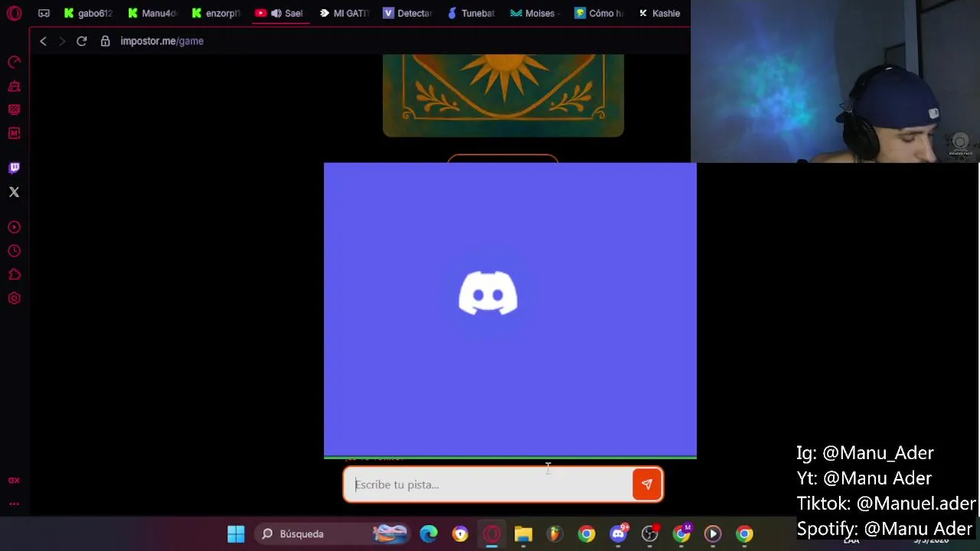Open OBS Studio from the taskbar
The image size is (980, 551).
click(x=649, y=534)
